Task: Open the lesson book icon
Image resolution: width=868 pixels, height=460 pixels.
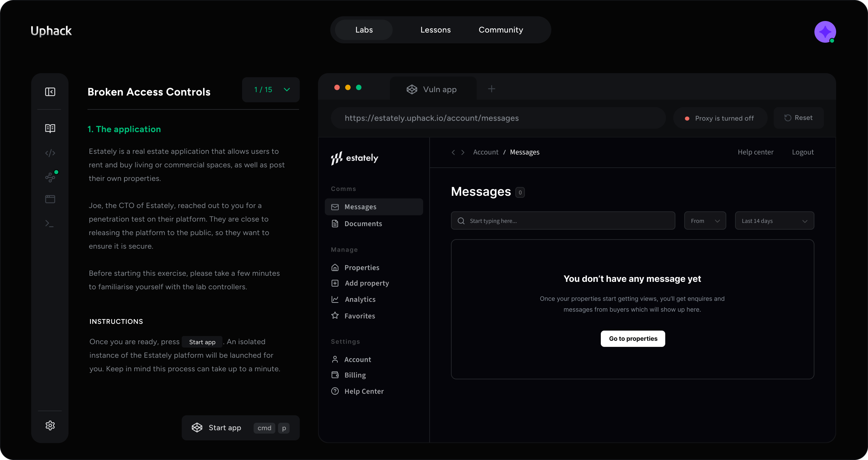Action: click(50, 128)
